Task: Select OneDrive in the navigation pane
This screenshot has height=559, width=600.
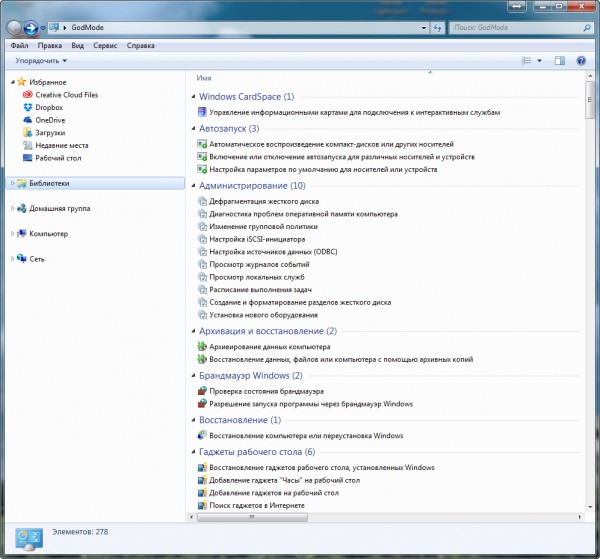Action: tap(50, 120)
